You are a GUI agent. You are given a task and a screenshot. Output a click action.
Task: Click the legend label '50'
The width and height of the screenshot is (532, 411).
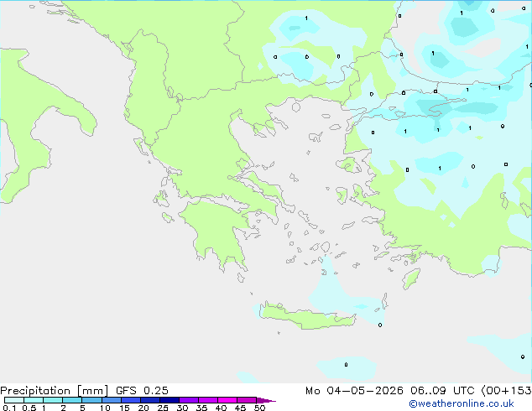tap(259, 408)
